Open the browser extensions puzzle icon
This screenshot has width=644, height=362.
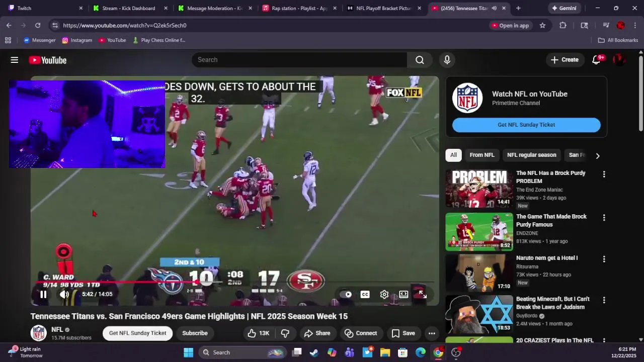pos(563,25)
